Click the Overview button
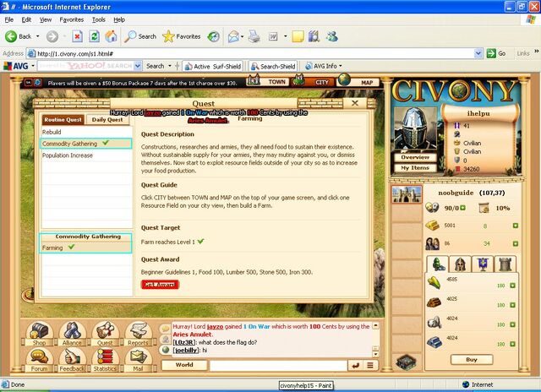This screenshot has width=541, height=392. click(415, 157)
